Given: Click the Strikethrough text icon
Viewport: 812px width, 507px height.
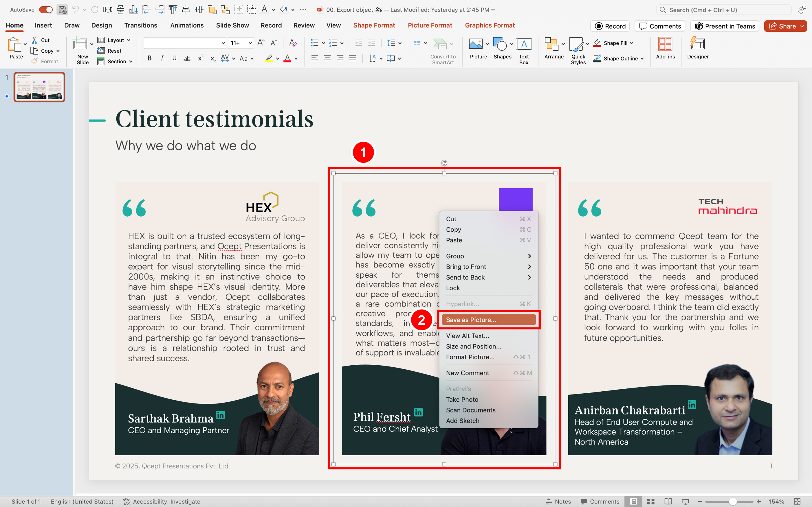Looking at the screenshot, I should tap(187, 58).
